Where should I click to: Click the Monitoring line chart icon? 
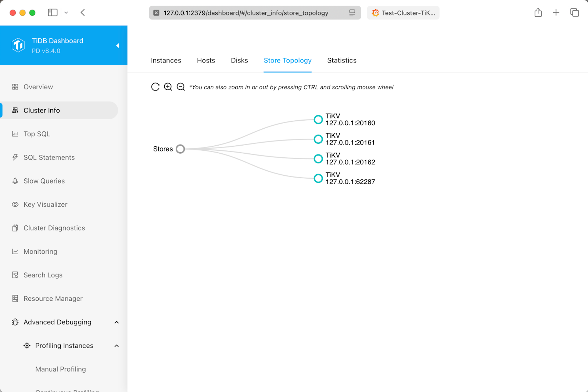point(15,252)
